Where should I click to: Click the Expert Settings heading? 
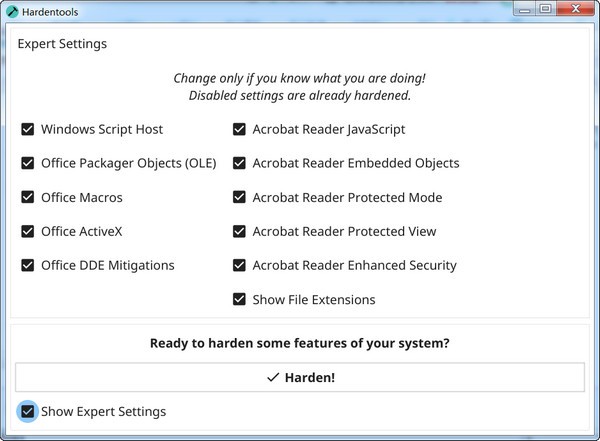[x=62, y=44]
